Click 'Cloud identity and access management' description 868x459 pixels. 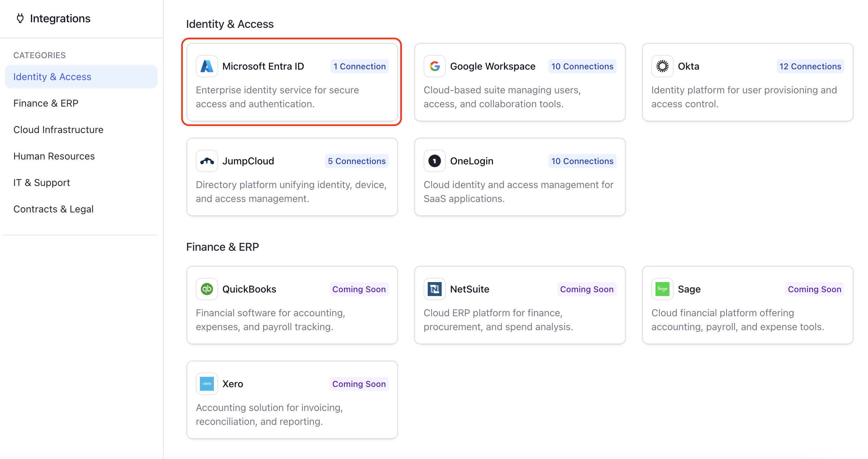point(519,192)
